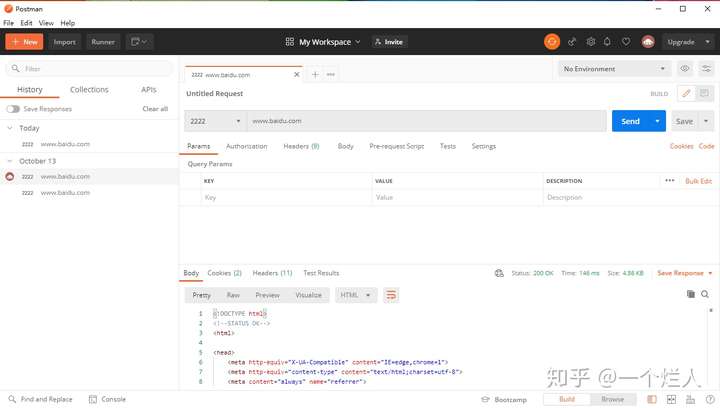Viewport: 720px width, 408px height.
Task: Collapse the Today history group
Action: [10, 128]
